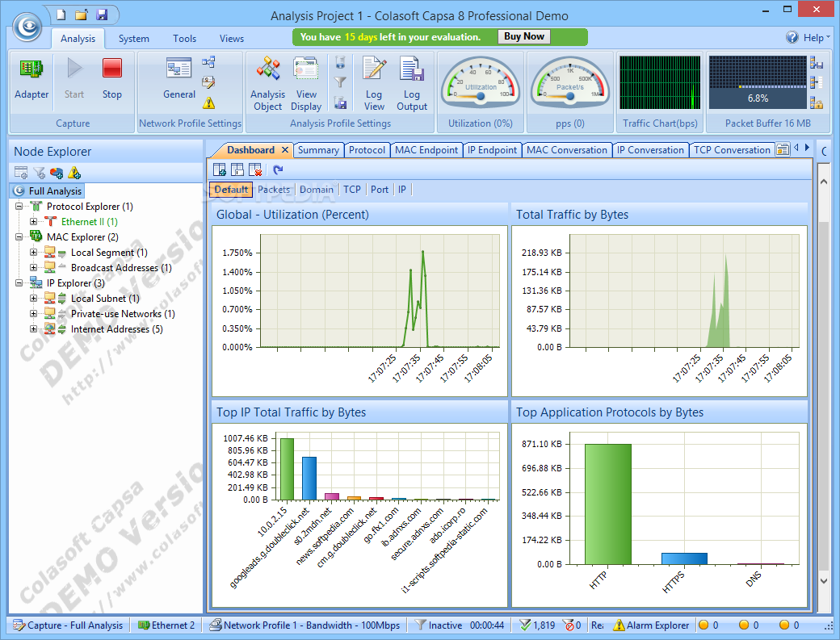Click the Buy Now button
The height and width of the screenshot is (640, 840).
tap(524, 36)
